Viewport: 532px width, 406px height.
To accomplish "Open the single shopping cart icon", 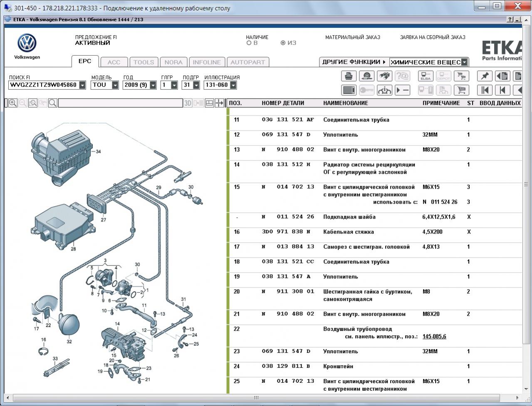I will [461, 90].
